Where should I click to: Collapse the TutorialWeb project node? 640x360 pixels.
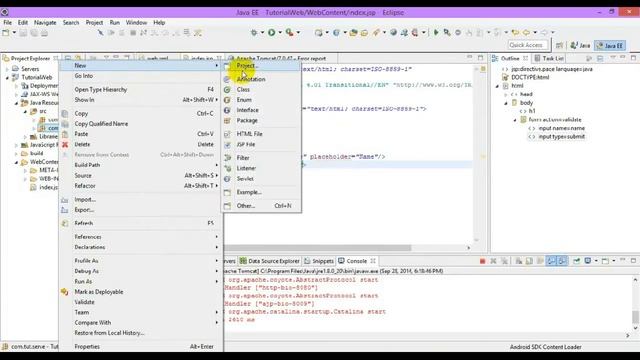pos(7,77)
